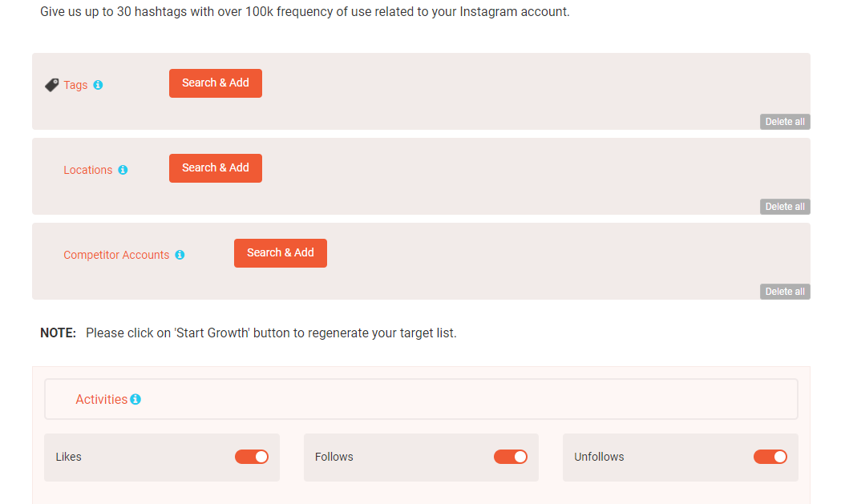Select the Tags label text
This screenshot has width=841, height=504.
coord(75,85)
